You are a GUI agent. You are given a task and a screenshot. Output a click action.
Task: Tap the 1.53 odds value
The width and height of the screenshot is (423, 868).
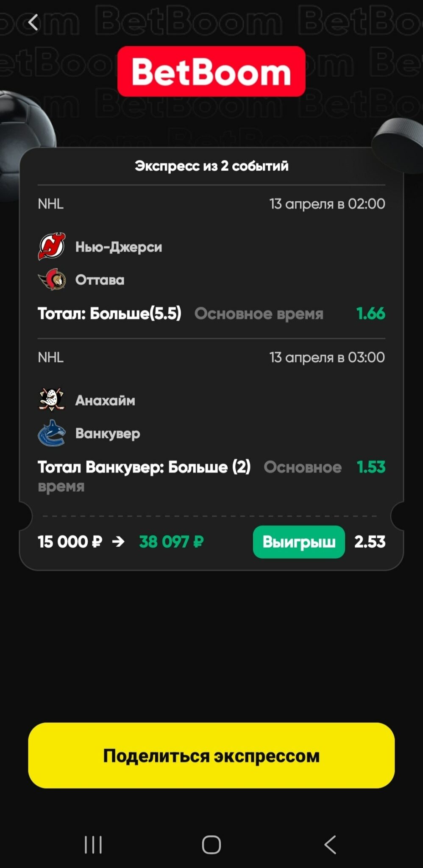pos(371,467)
